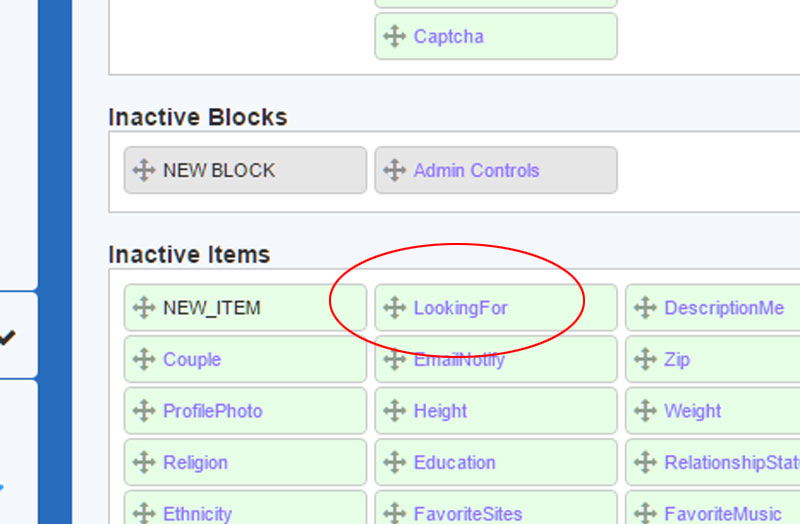This screenshot has height=524, width=800.
Task: Open the Captcha item link
Action: point(448,37)
